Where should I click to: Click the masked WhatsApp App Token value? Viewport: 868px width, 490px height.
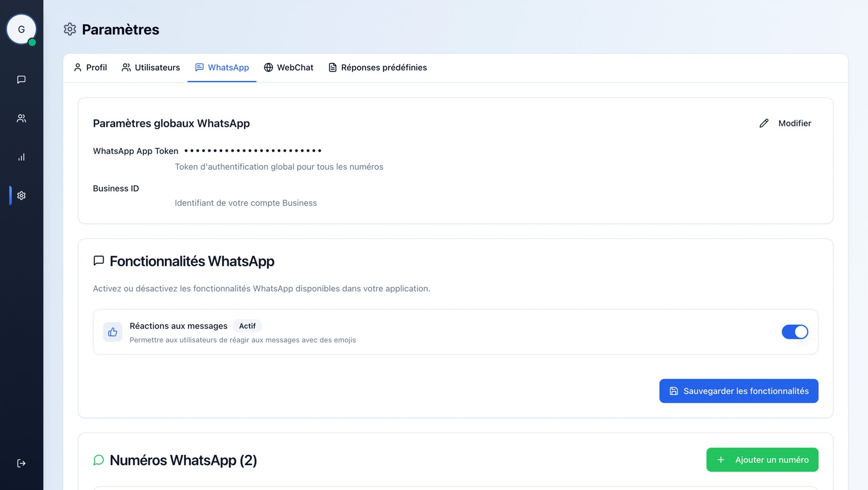pyautogui.click(x=253, y=151)
